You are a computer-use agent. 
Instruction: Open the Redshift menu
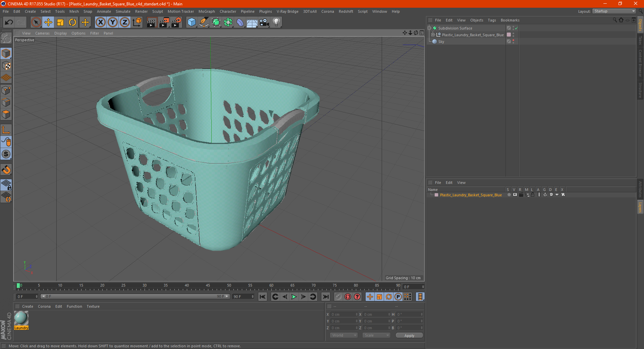(346, 11)
